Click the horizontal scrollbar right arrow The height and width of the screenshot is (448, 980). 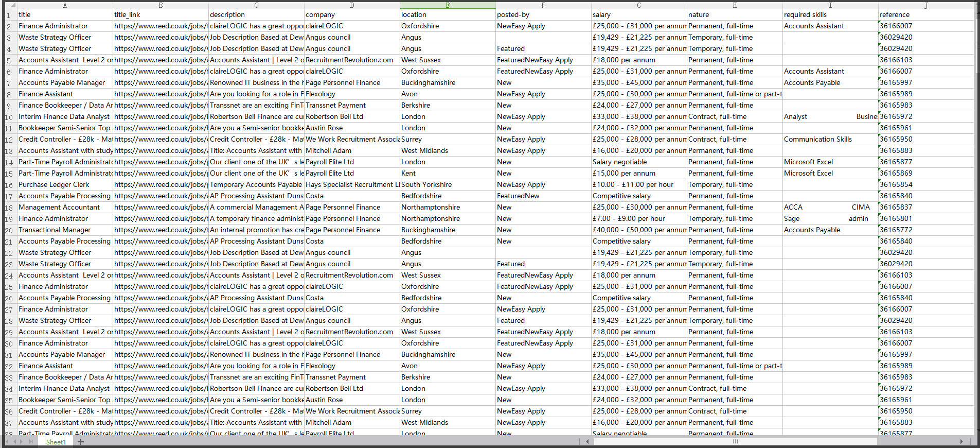pos(961,441)
